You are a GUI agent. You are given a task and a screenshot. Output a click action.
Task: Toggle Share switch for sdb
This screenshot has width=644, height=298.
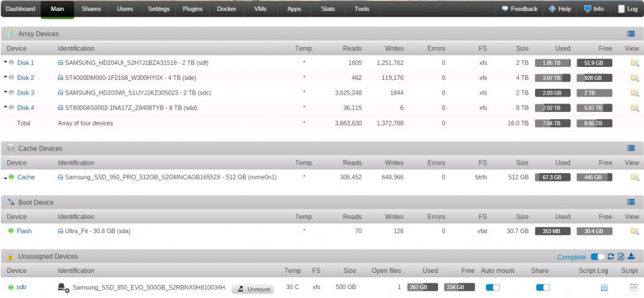click(543, 287)
